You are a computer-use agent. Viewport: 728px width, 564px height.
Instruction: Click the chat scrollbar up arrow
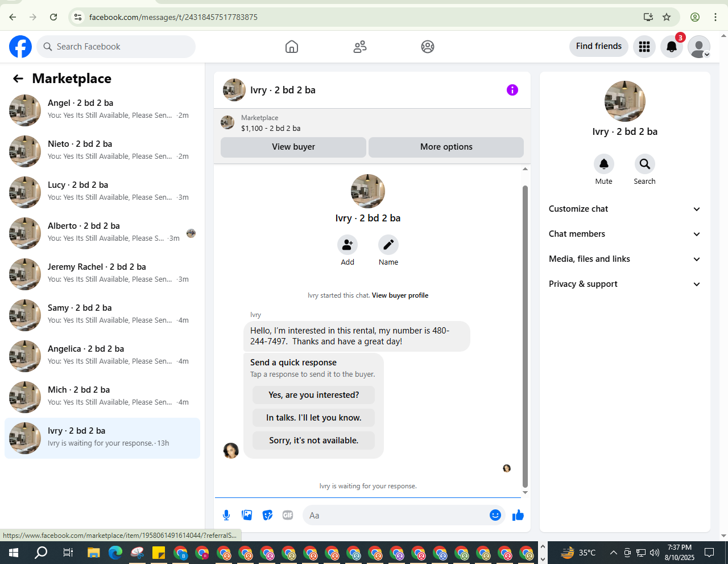click(525, 168)
